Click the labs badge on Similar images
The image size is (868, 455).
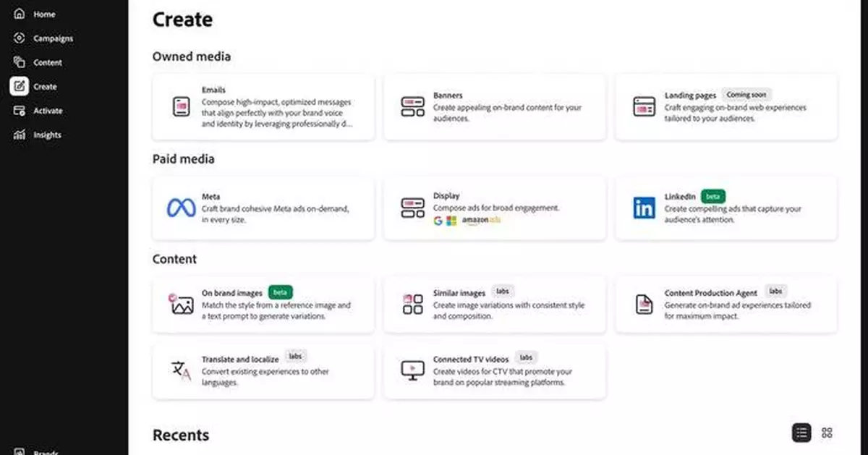(502, 291)
